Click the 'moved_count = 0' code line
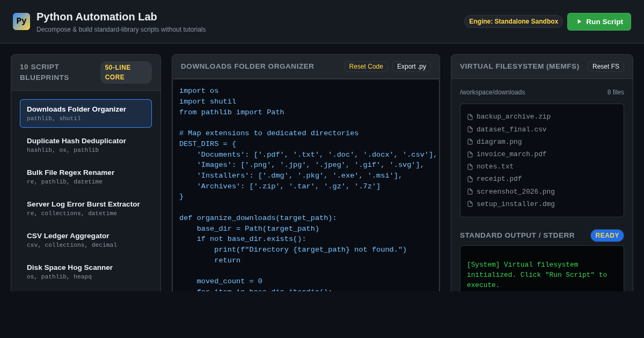This screenshot has width=644, height=338. [230, 281]
